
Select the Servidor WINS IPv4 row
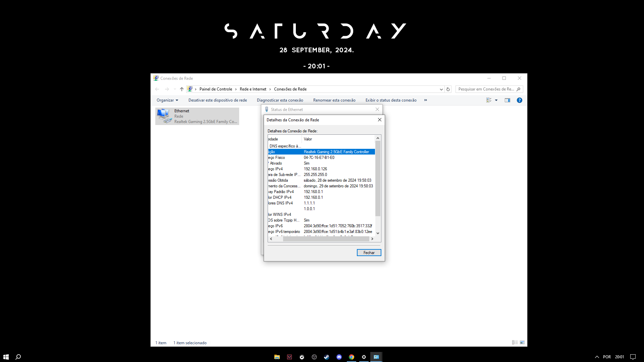321,215
